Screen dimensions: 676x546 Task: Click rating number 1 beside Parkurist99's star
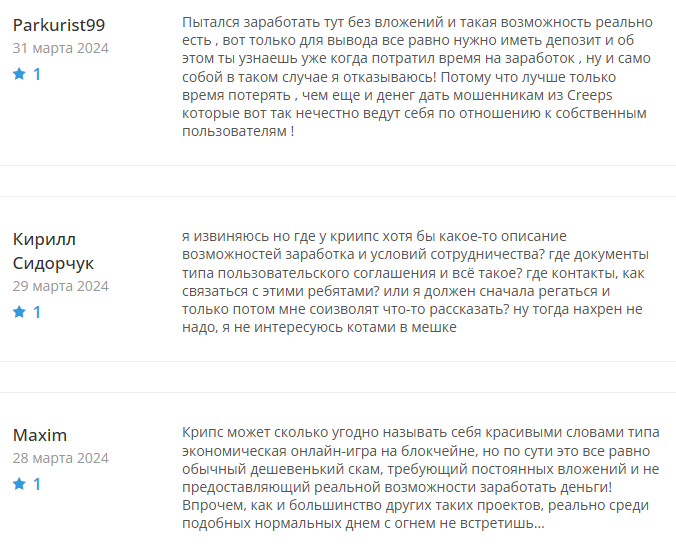click(37, 74)
